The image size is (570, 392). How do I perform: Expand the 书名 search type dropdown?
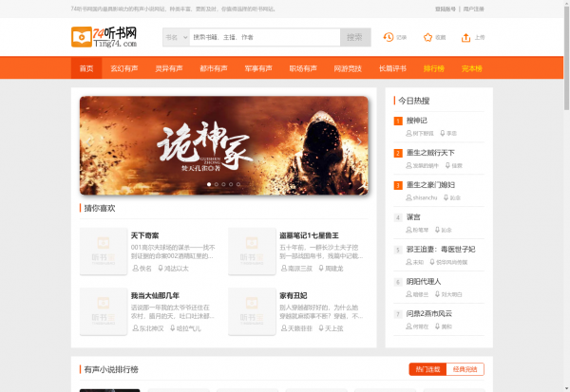(174, 38)
